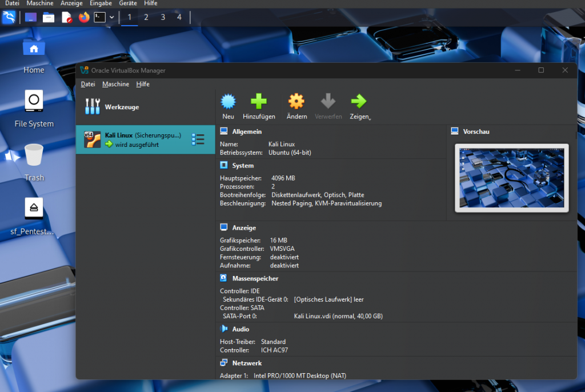Open VM settings via Ändern gear icon
Image resolution: width=585 pixels, height=392 pixels.
coord(296,102)
